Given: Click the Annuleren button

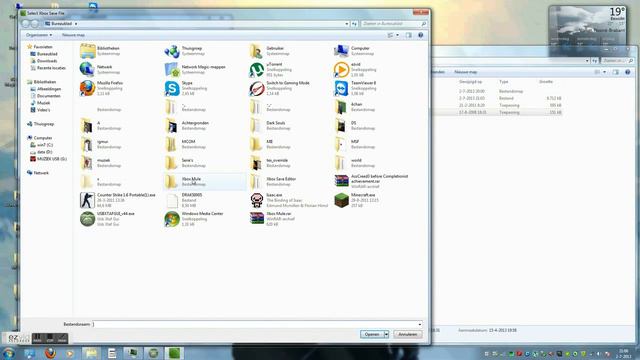Looking at the screenshot, I should [x=408, y=334].
